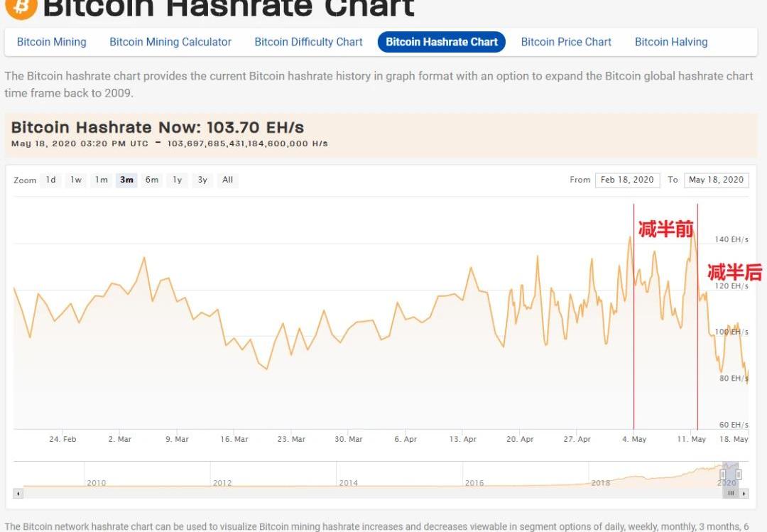Click 2016 on the navigator timeline
Screen dimensions: 767x532
click(x=474, y=483)
